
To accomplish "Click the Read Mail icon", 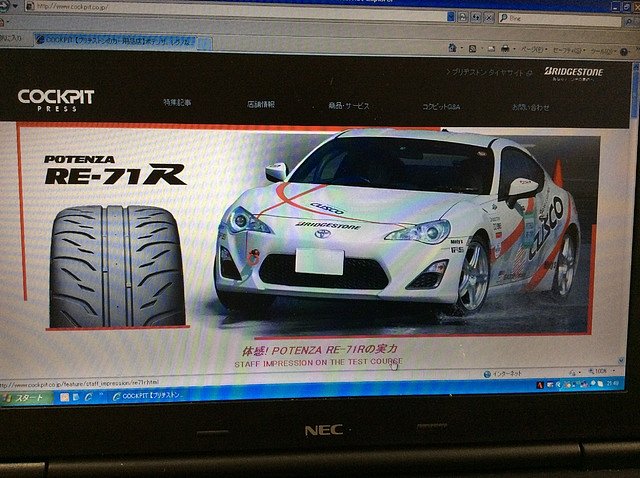I will click(x=491, y=49).
